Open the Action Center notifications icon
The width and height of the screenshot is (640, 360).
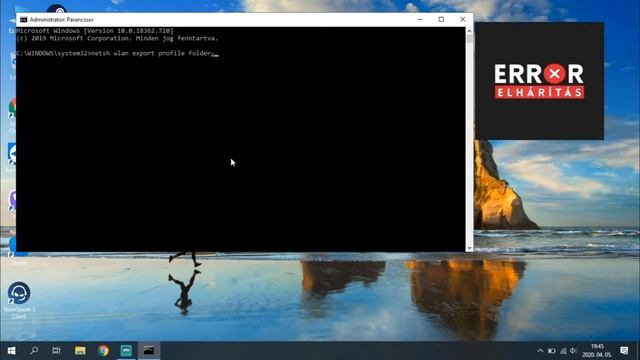tap(624, 351)
